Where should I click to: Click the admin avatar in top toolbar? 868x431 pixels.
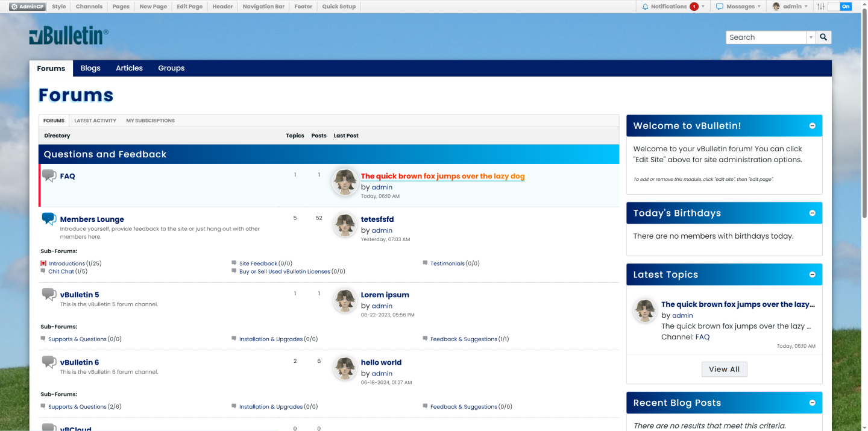coord(776,7)
